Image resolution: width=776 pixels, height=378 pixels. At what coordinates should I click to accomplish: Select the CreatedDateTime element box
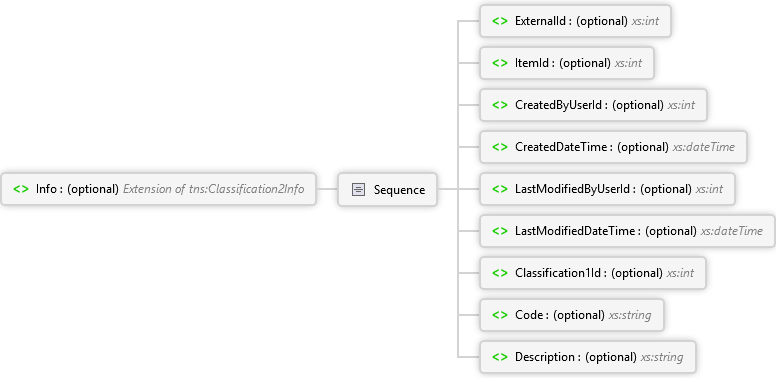pyautogui.click(x=613, y=147)
